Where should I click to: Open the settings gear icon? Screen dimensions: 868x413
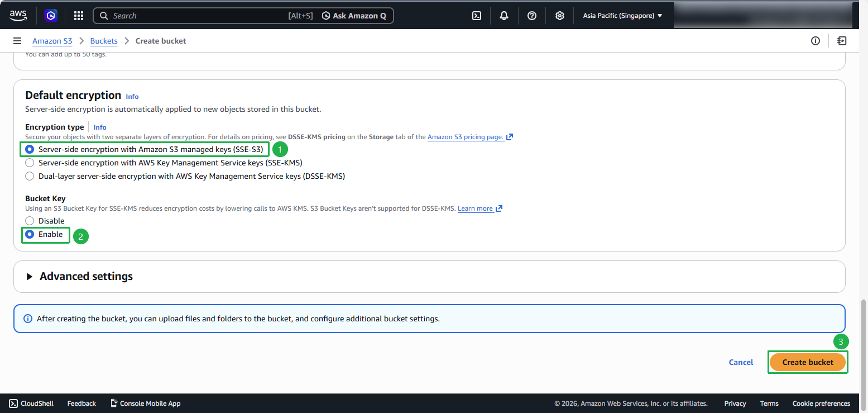(560, 16)
